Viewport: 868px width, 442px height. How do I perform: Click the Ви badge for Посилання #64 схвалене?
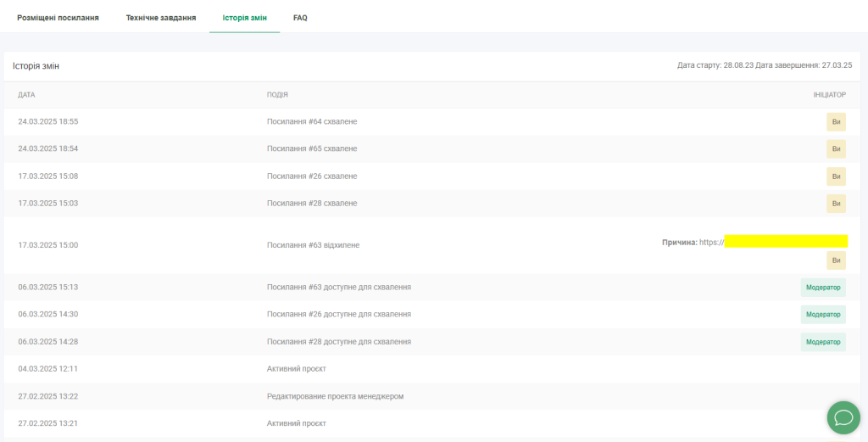pos(836,122)
